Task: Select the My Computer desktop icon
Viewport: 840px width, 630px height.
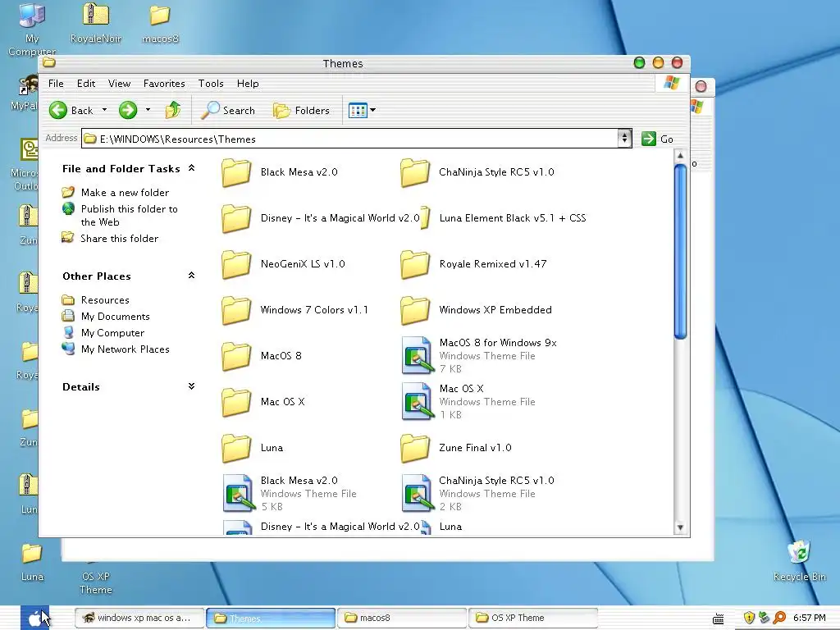Action: pos(32,28)
